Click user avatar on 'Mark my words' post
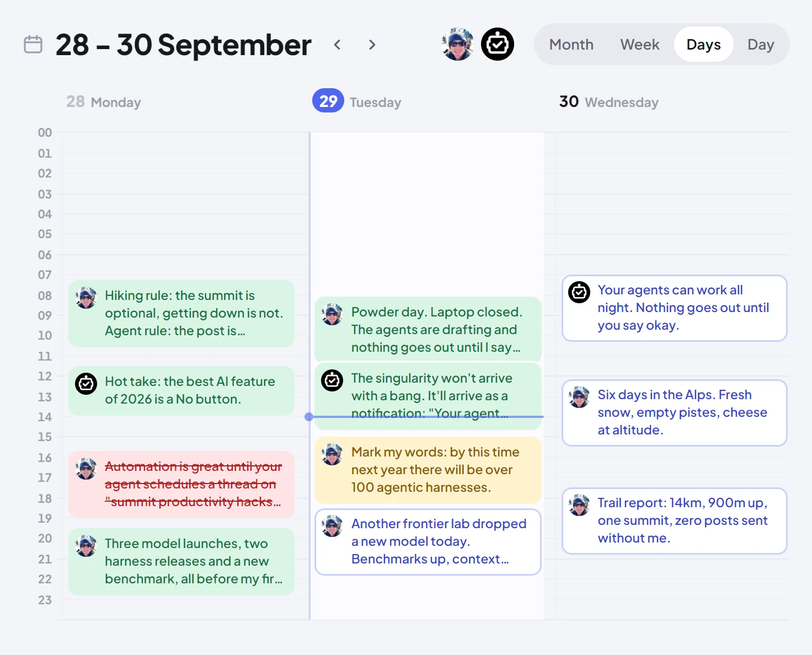This screenshot has height=655, width=812. point(332,454)
